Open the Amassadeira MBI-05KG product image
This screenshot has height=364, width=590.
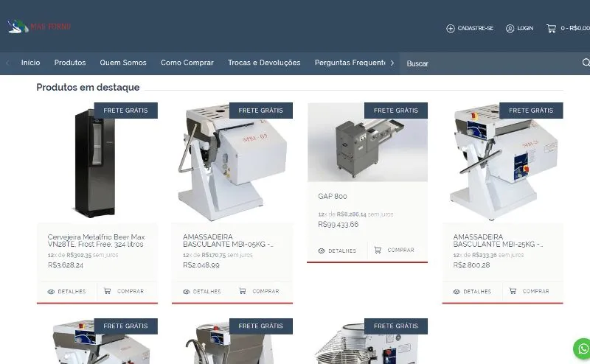232,163
